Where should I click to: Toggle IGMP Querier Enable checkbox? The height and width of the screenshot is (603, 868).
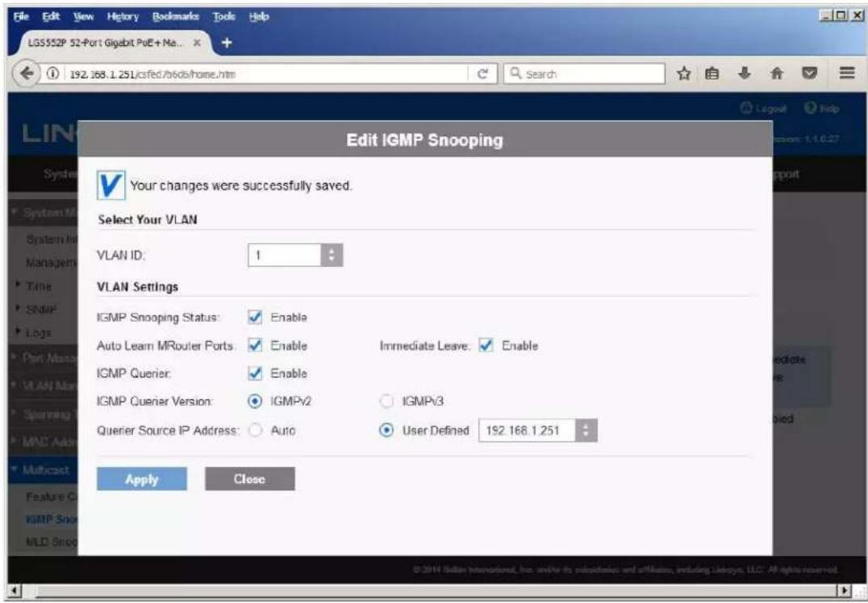pos(255,373)
